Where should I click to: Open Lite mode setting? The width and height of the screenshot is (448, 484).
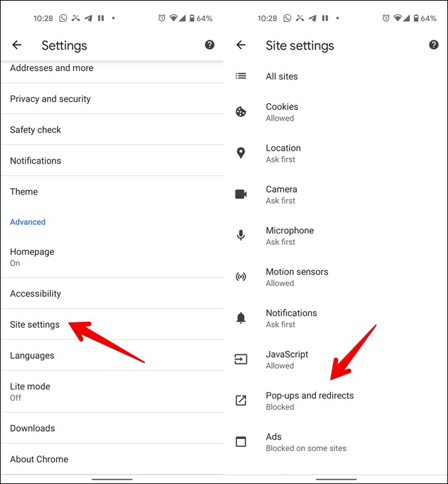point(112,392)
